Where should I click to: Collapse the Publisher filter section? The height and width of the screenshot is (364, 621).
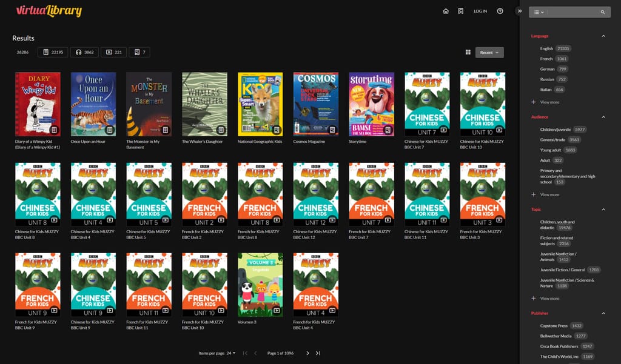coord(603,313)
